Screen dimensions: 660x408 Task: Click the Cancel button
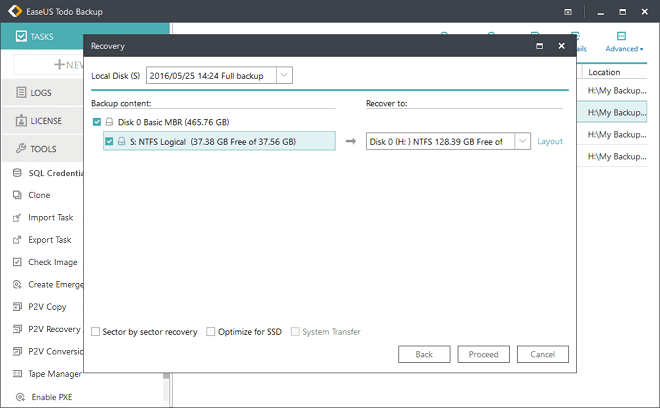point(543,354)
